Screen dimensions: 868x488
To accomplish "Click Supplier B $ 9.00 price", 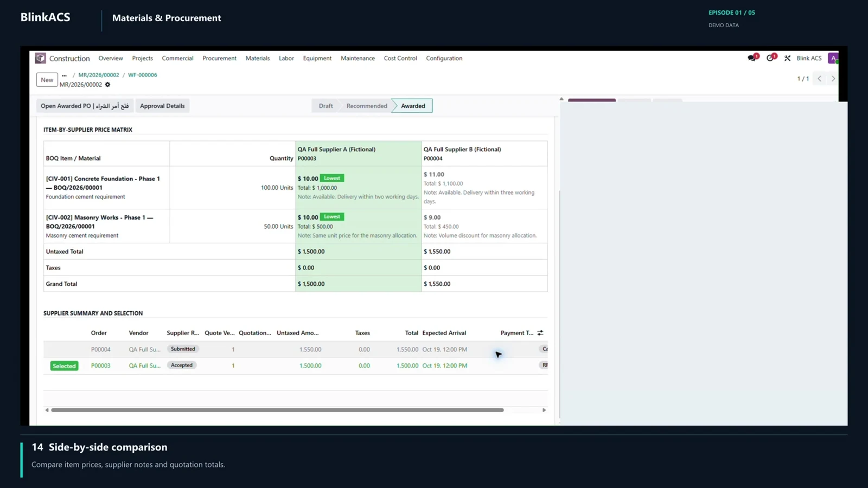I will pos(432,217).
